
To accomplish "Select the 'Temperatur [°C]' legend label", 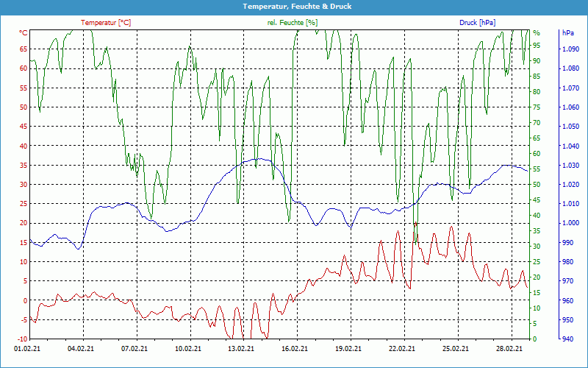I will 106,23.
